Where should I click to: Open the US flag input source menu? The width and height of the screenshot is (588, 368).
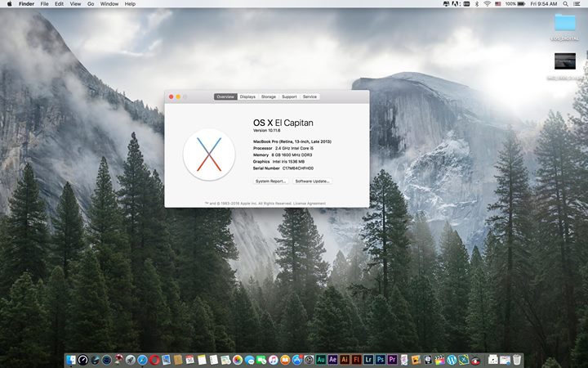pyautogui.click(x=498, y=4)
